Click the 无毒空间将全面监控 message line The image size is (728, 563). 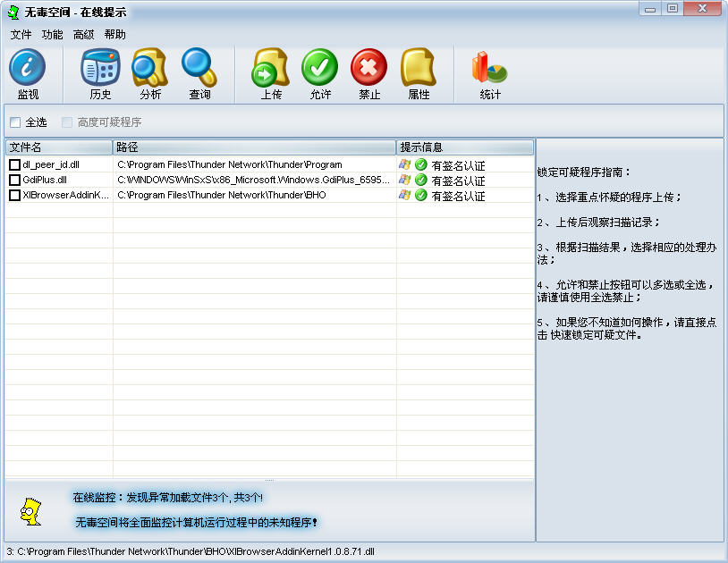tap(197, 523)
